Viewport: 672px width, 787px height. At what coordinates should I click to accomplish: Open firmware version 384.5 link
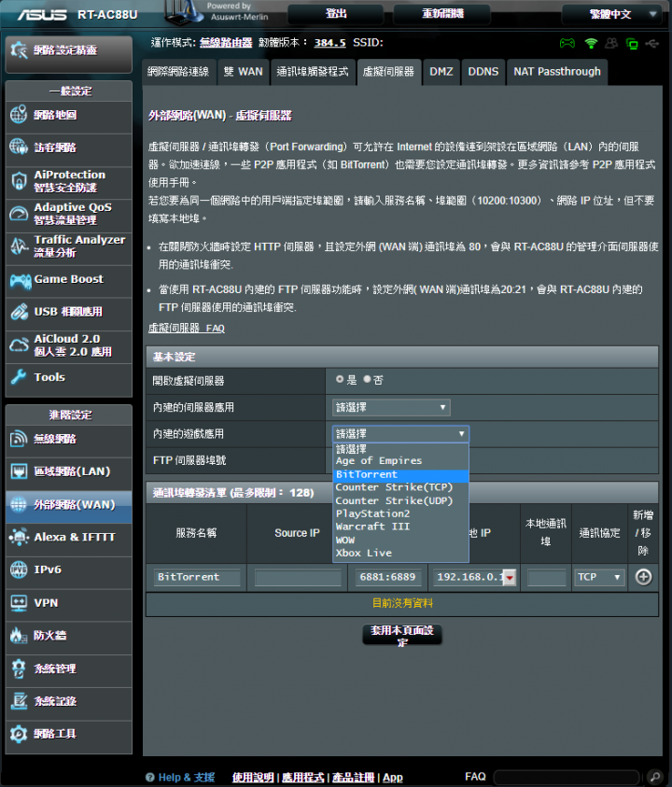click(x=329, y=43)
